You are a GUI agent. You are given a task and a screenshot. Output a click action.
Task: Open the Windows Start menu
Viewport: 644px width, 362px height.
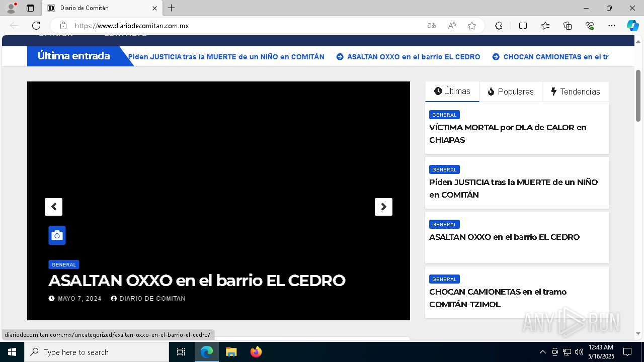(12, 352)
